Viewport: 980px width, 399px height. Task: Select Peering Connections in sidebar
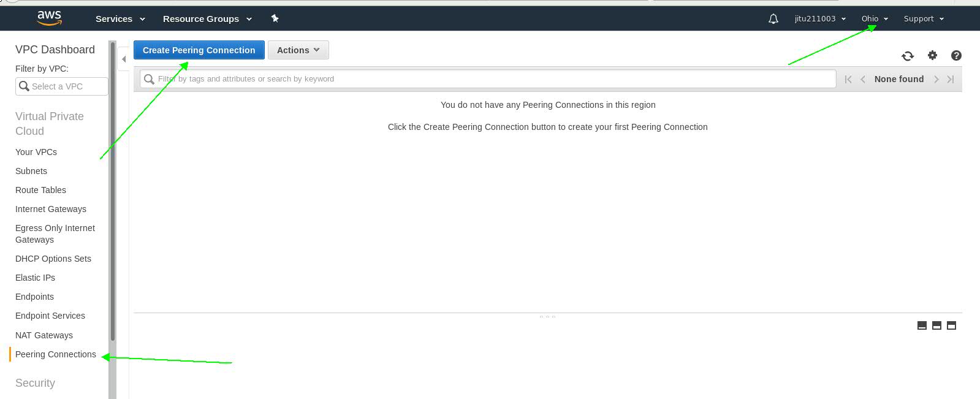point(56,354)
